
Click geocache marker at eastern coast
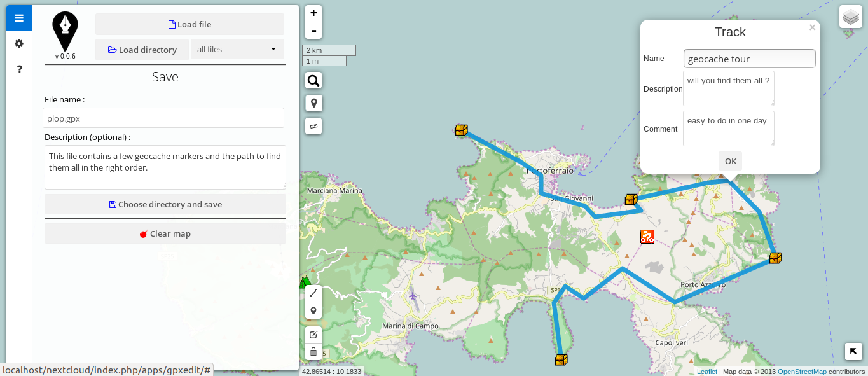click(775, 258)
